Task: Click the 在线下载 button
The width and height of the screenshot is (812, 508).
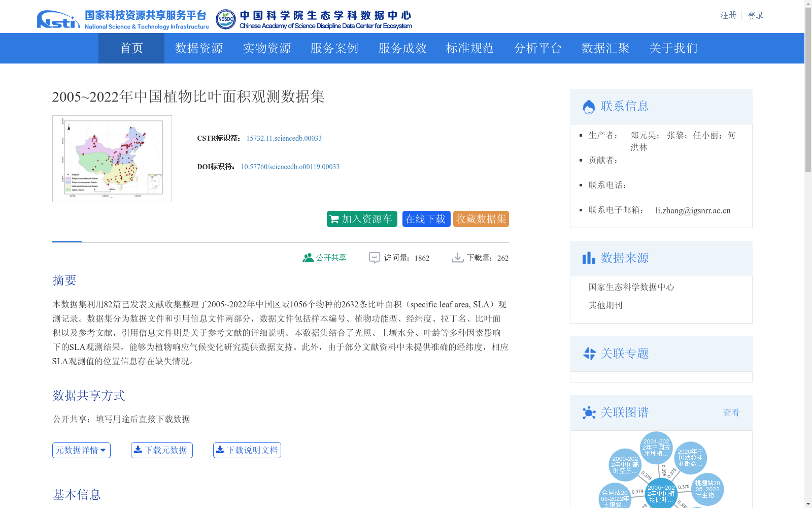Action: tap(426, 219)
